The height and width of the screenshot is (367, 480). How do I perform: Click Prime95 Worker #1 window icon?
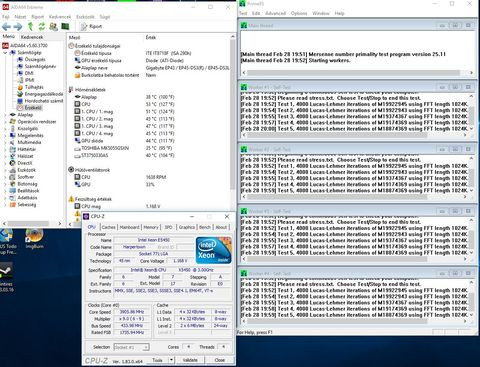click(244, 87)
